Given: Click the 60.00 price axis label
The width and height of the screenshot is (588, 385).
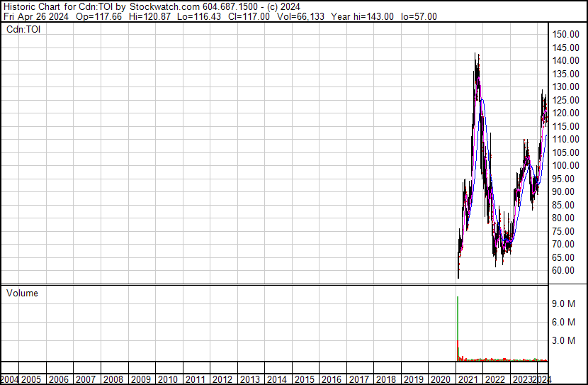Looking at the screenshot, I should (563, 271).
